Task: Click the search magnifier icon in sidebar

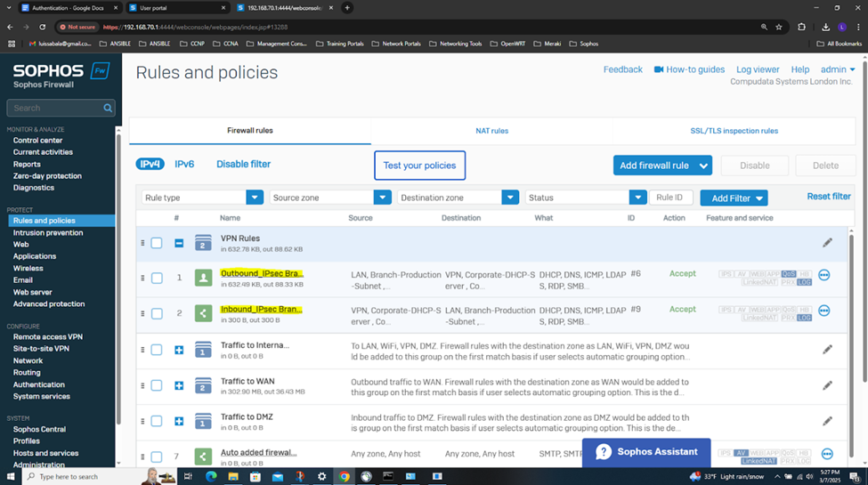Action: [108, 108]
